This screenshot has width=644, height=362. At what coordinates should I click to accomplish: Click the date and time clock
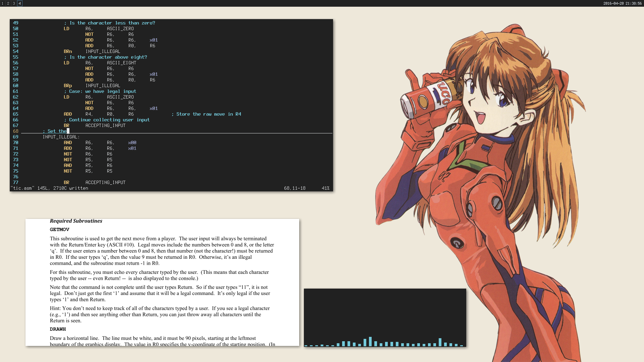click(622, 3)
